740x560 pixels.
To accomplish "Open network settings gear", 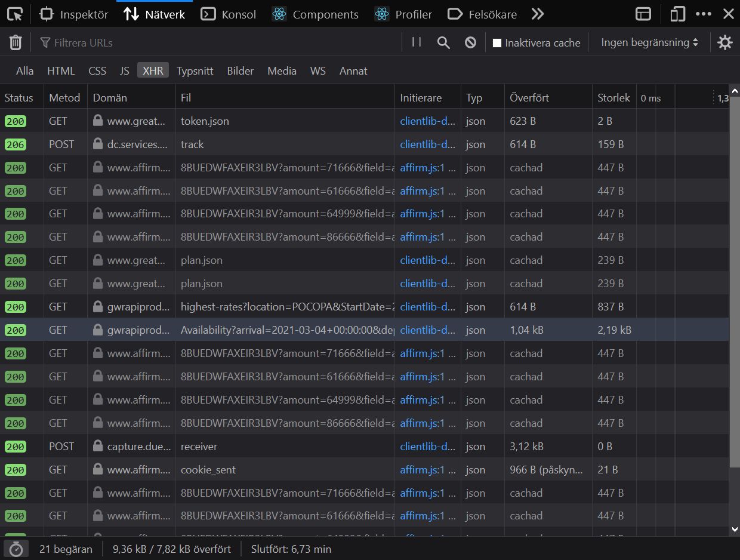I will pos(724,42).
